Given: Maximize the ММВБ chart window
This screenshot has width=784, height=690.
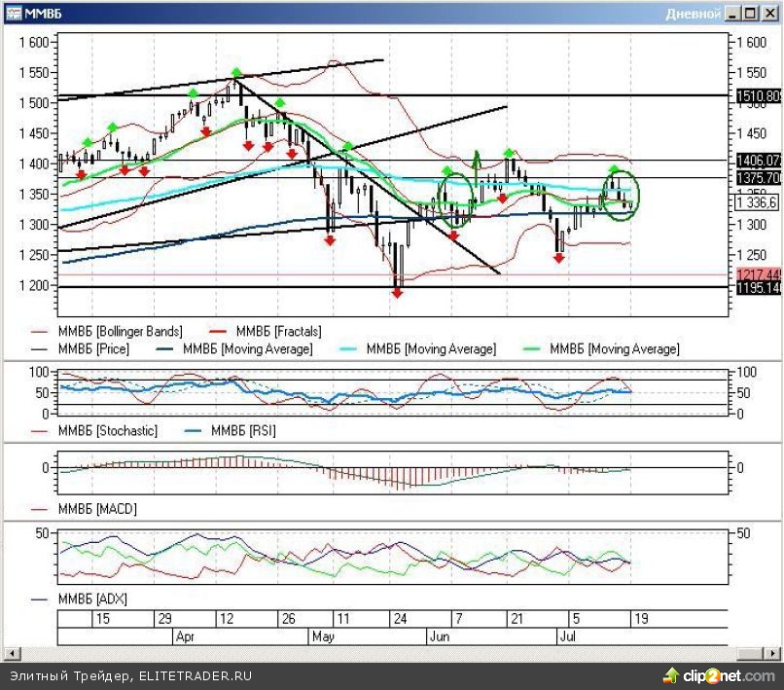Looking at the screenshot, I should pyautogui.click(x=751, y=14).
